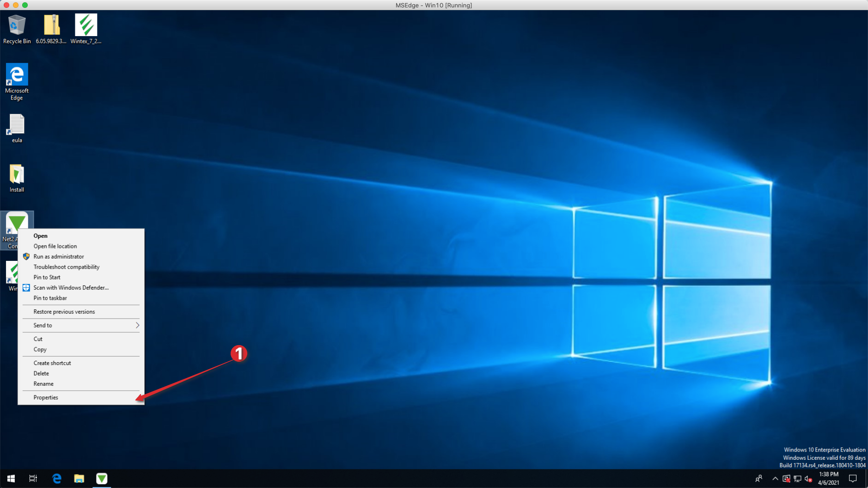Open File Explorer from the taskbar
The image size is (868, 488).
[79, 478]
